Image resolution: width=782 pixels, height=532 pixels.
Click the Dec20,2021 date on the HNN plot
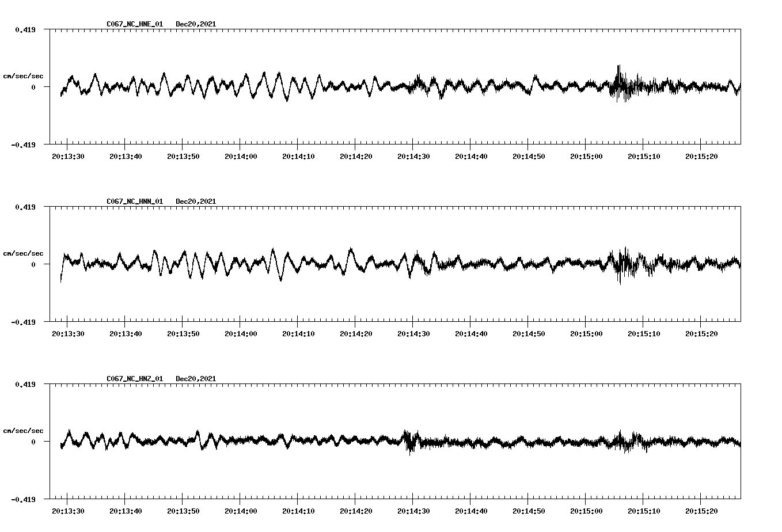point(196,202)
